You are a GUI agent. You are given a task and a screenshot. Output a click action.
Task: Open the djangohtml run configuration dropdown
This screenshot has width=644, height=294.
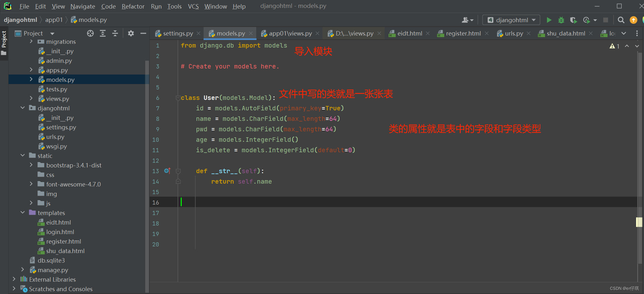coord(511,20)
